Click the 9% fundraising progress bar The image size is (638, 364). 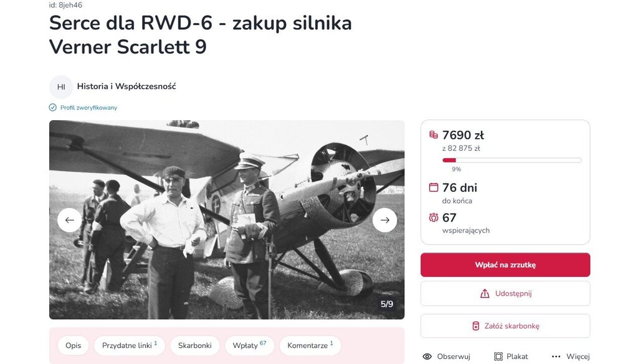point(512,161)
